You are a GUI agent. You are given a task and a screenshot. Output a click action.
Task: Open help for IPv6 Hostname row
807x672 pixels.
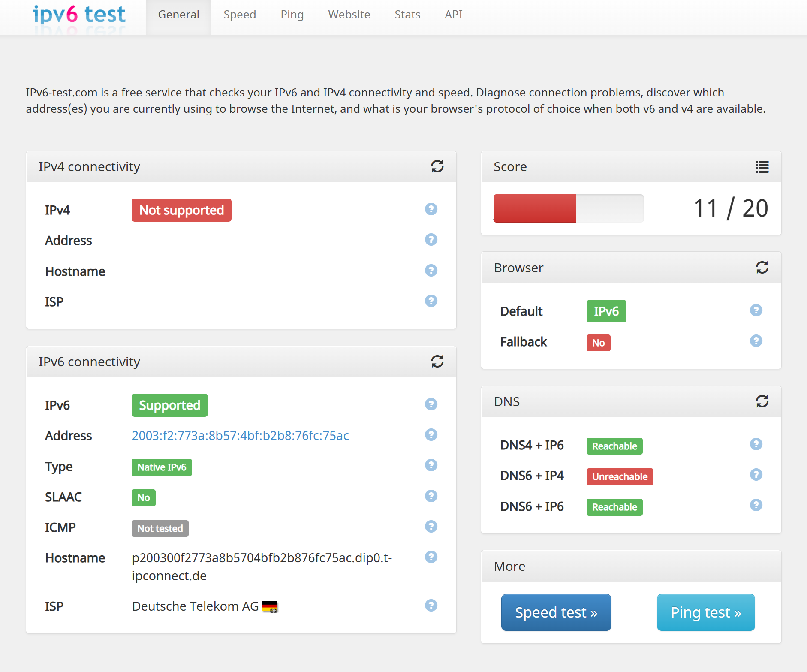pos(431,557)
